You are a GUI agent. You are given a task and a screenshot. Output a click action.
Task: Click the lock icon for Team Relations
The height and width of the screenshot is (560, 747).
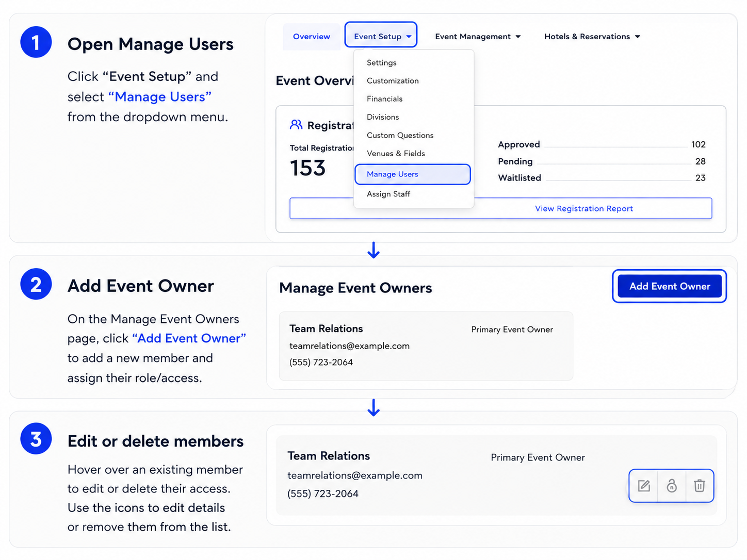pyautogui.click(x=672, y=486)
